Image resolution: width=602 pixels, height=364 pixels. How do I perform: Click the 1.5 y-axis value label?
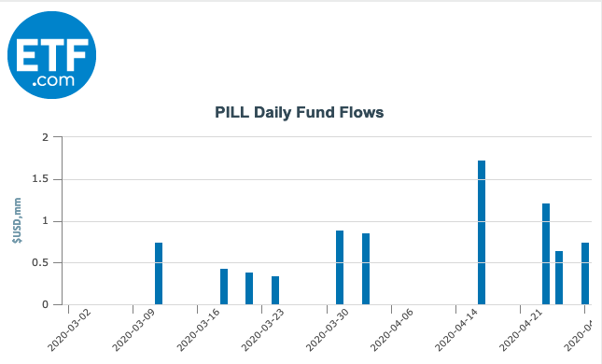[x=40, y=179]
